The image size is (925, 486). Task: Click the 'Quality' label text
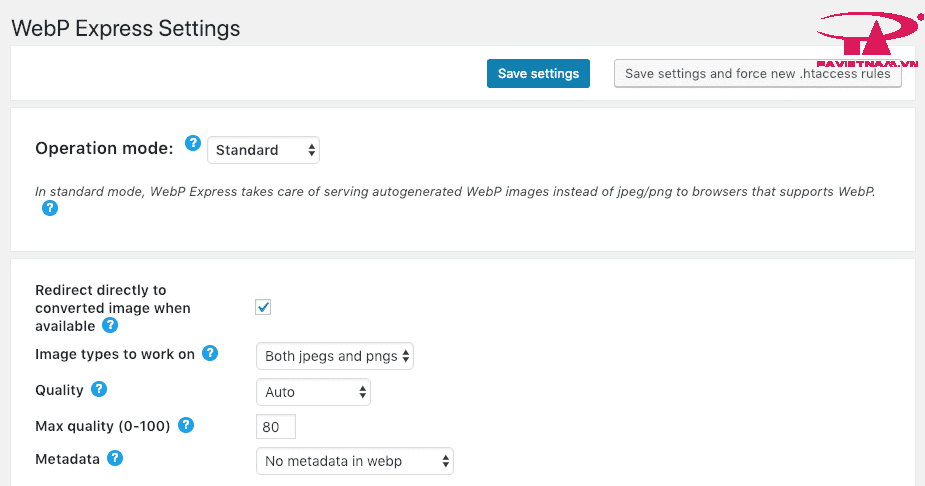(60, 390)
